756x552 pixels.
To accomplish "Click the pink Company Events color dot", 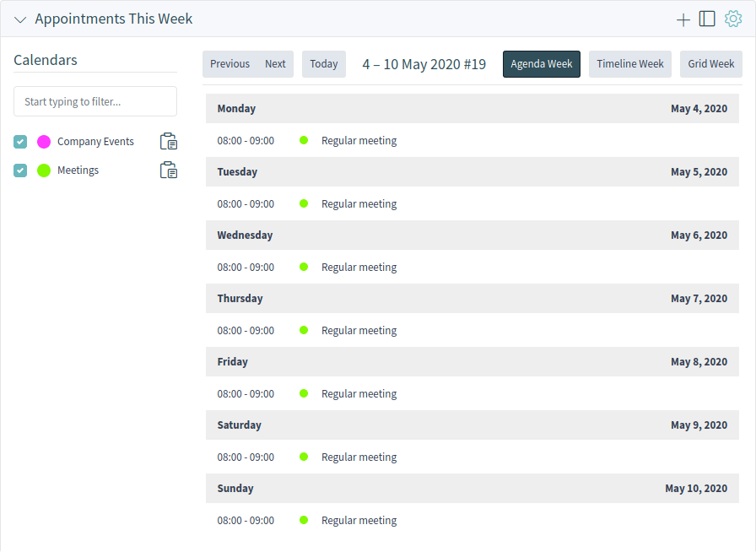I will pos(44,142).
